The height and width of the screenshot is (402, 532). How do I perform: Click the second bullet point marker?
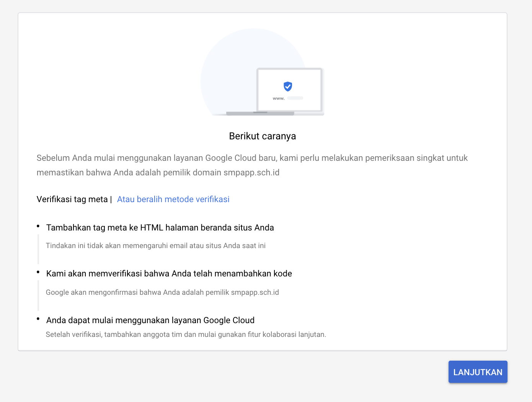[x=38, y=272]
